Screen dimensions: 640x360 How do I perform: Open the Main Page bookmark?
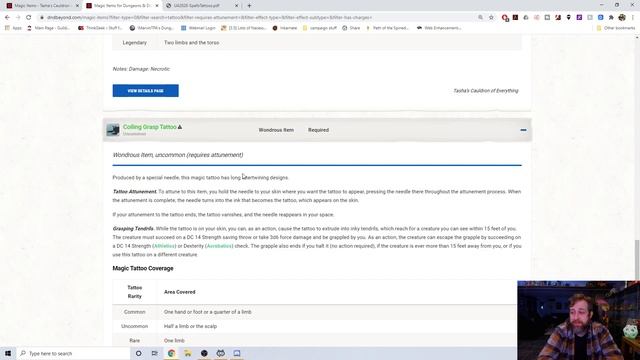tap(49, 28)
